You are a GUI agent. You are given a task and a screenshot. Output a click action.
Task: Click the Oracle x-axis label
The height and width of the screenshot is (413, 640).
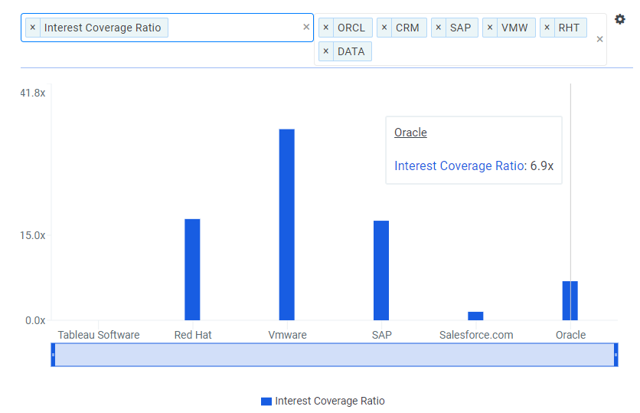(571, 335)
